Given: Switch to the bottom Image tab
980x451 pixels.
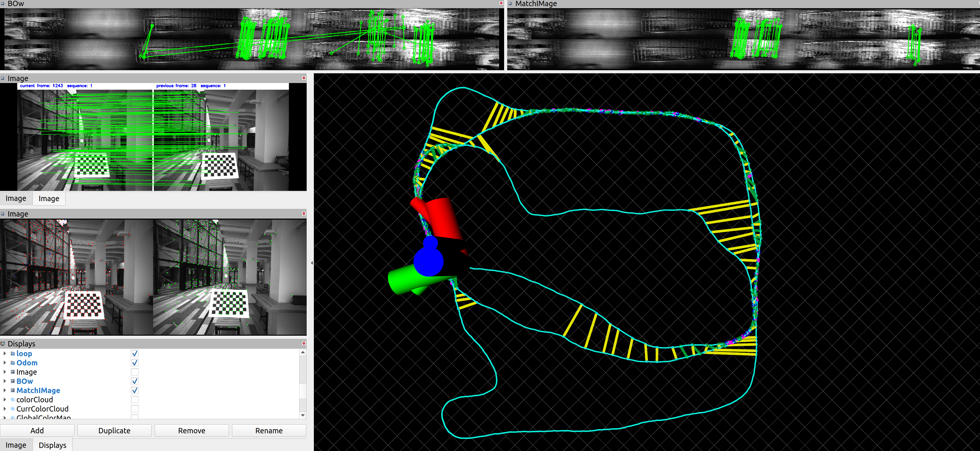Looking at the screenshot, I should [x=16, y=445].
